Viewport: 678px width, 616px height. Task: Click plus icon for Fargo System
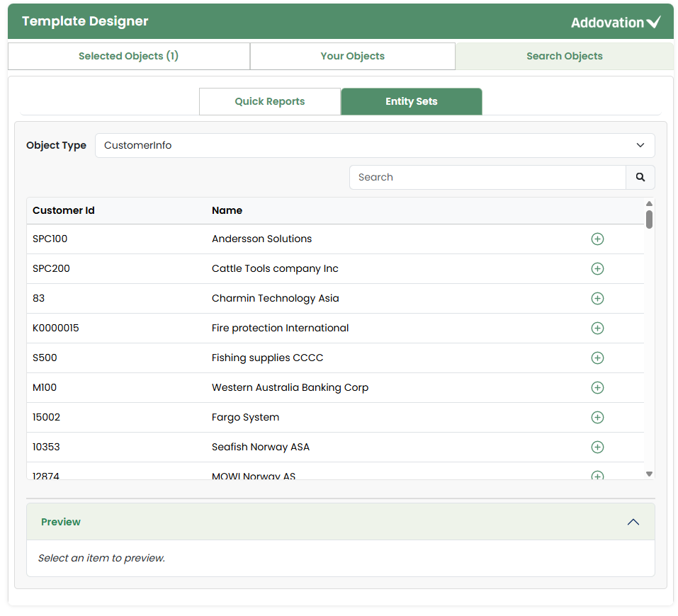[x=597, y=418]
